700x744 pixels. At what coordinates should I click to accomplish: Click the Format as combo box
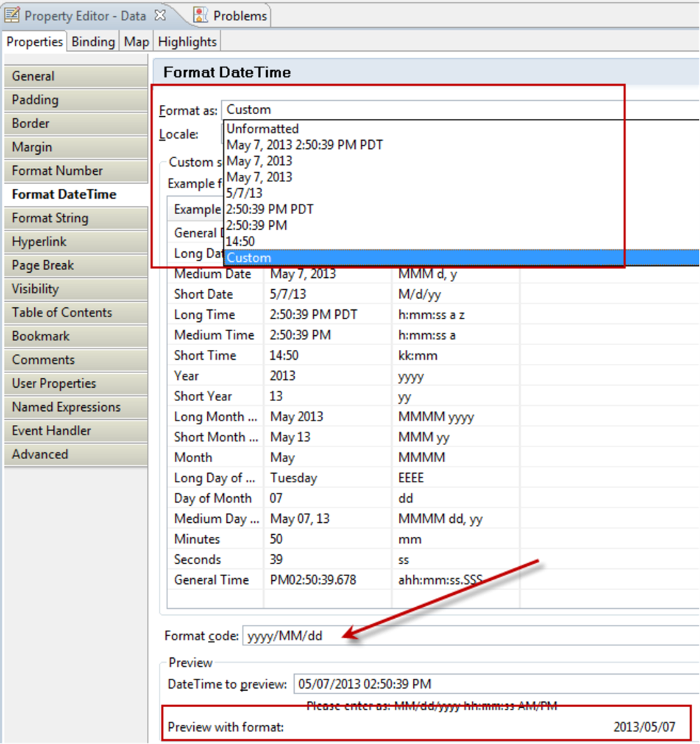click(x=461, y=110)
